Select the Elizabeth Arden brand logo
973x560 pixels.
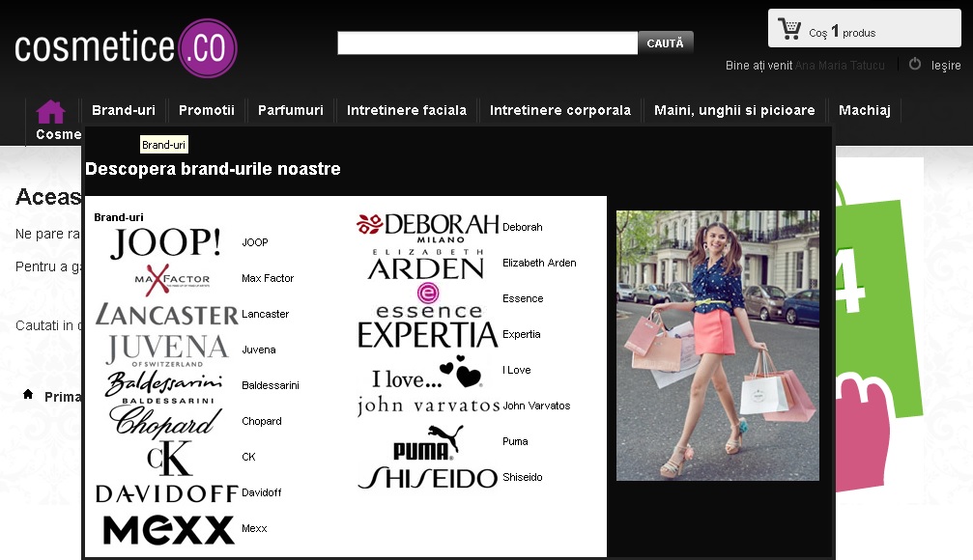[x=426, y=265]
